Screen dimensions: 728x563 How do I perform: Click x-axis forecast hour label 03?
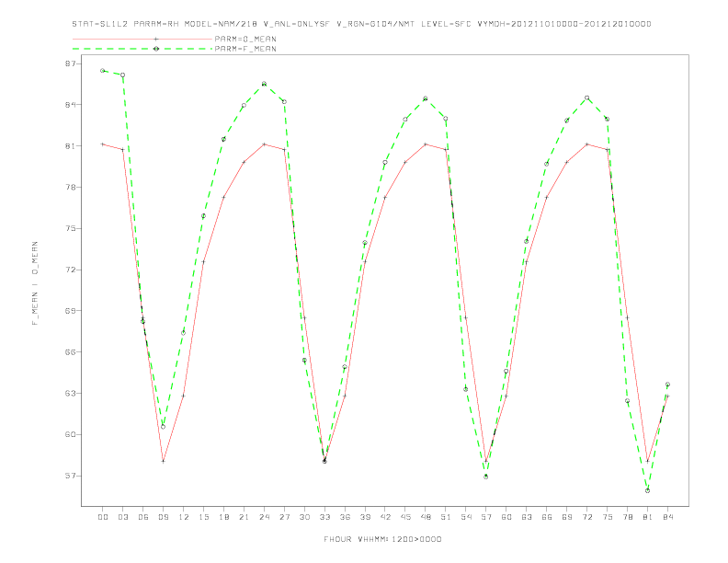[x=122, y=517]
